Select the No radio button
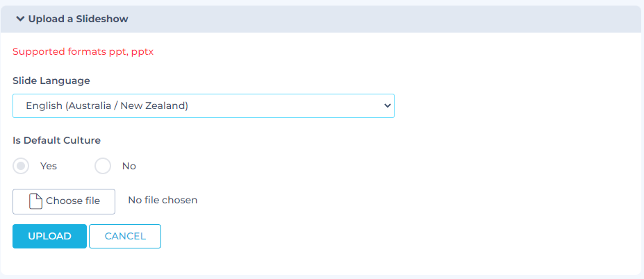This screenshot has width=644, height=279. (103, 166)
